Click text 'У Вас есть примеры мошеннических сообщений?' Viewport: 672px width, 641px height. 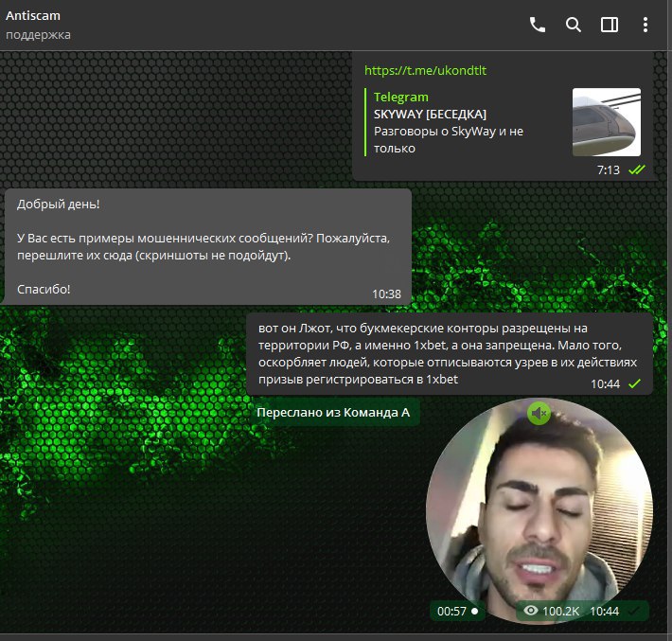pos(165,239)
